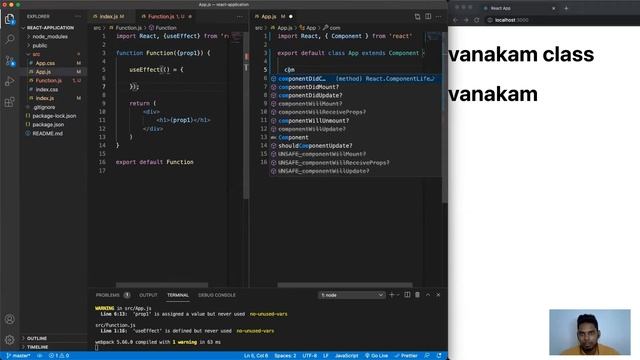Select the TERMINAL panel tab
The image size is (640, 360).
178,295
